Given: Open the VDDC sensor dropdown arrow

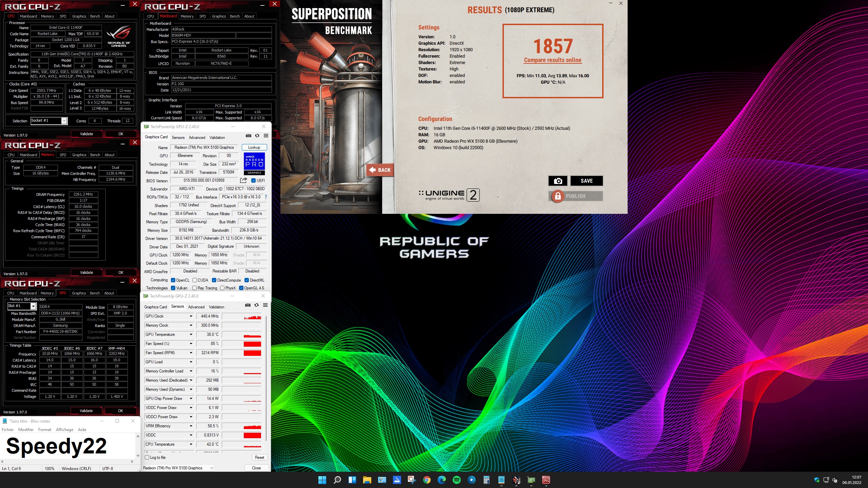Looking at the screenshot, I should [x=191, y=435].
